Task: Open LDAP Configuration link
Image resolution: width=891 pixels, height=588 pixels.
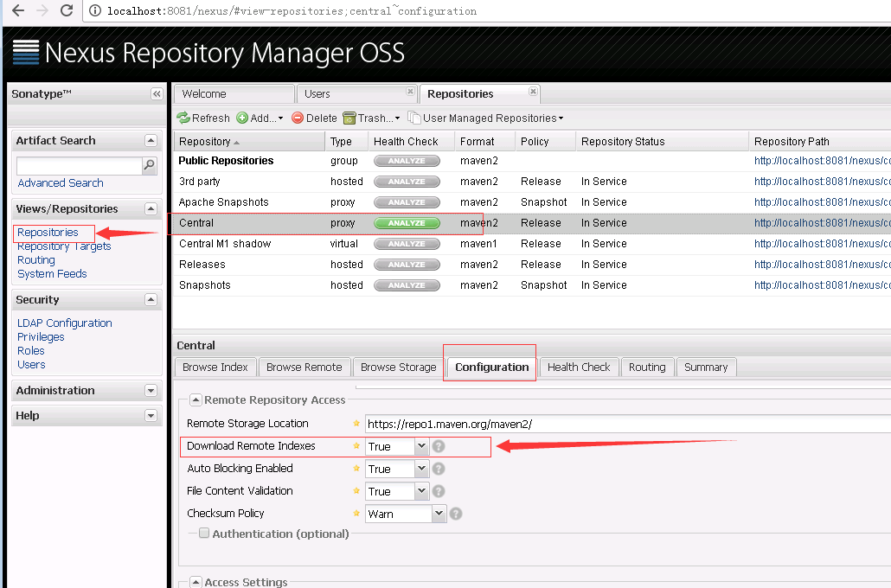Action: coord(65,323)
